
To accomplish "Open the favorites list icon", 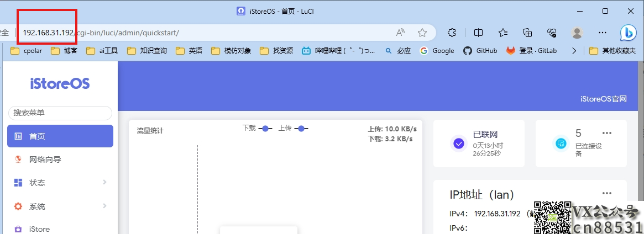I will [502, 33].
